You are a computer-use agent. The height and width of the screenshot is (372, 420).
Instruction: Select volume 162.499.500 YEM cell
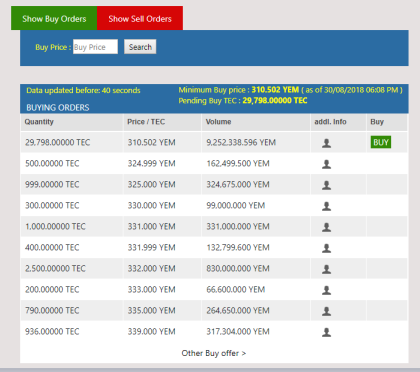pyautogui.click(x=256, y=163)
